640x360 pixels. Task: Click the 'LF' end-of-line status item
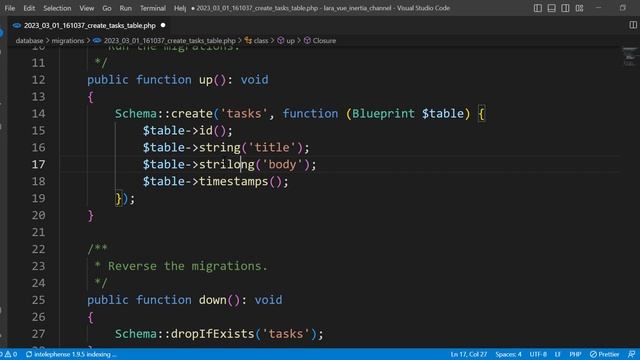pos(558,354)
